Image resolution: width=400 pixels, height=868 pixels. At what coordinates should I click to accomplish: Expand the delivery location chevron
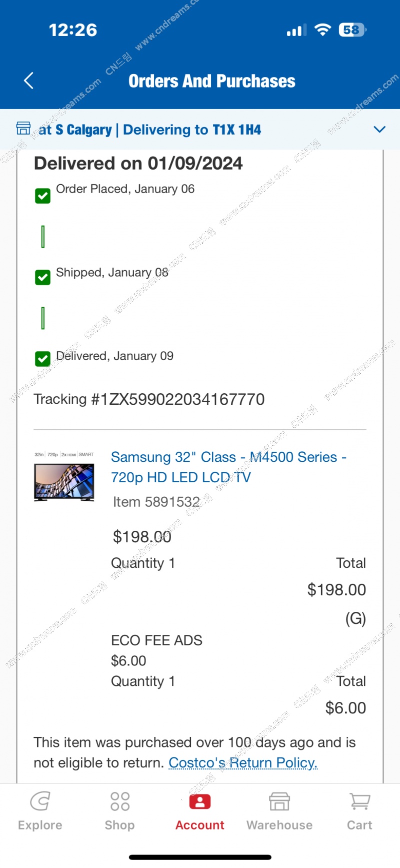pos(379,130)
